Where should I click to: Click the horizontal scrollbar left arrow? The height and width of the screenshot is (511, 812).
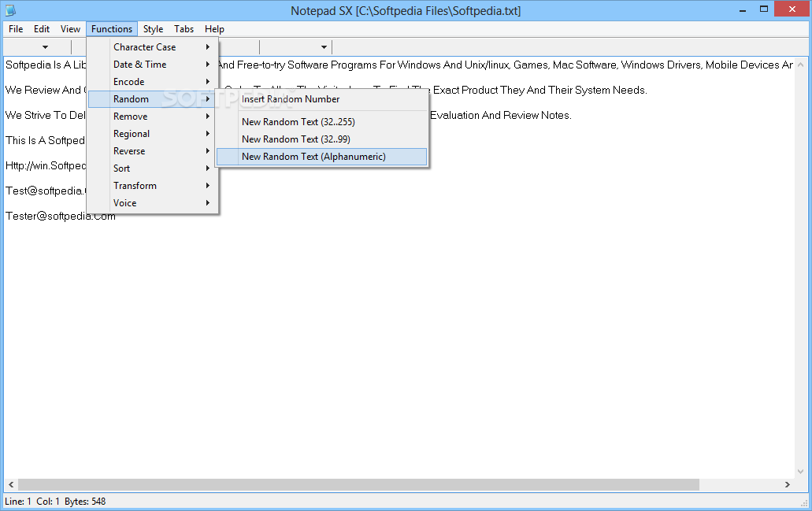11,484
